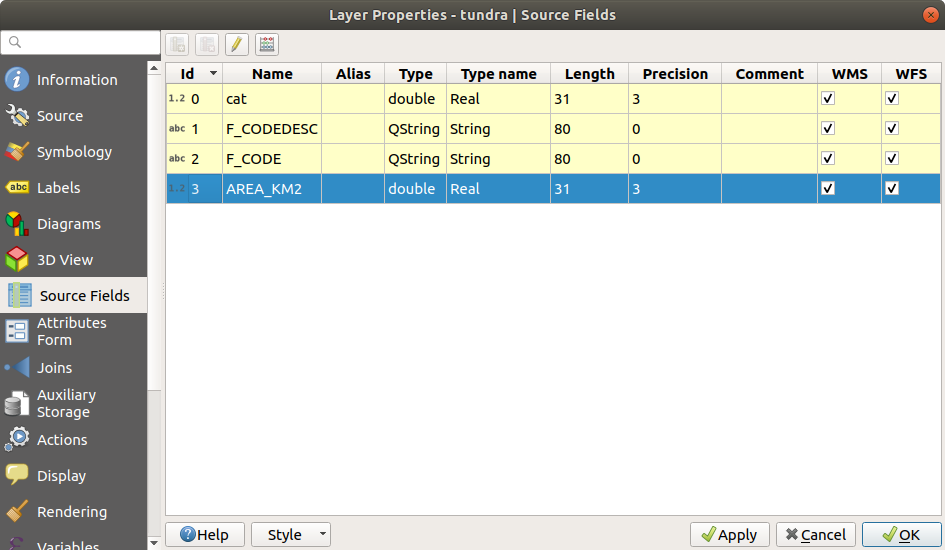Sort by the Id column header

[194, 73]
